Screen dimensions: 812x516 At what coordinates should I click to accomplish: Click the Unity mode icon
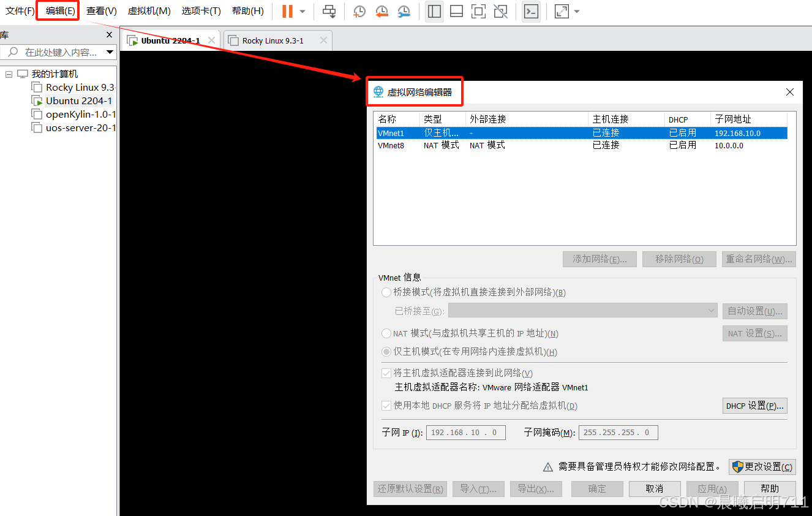pos(500,11)
